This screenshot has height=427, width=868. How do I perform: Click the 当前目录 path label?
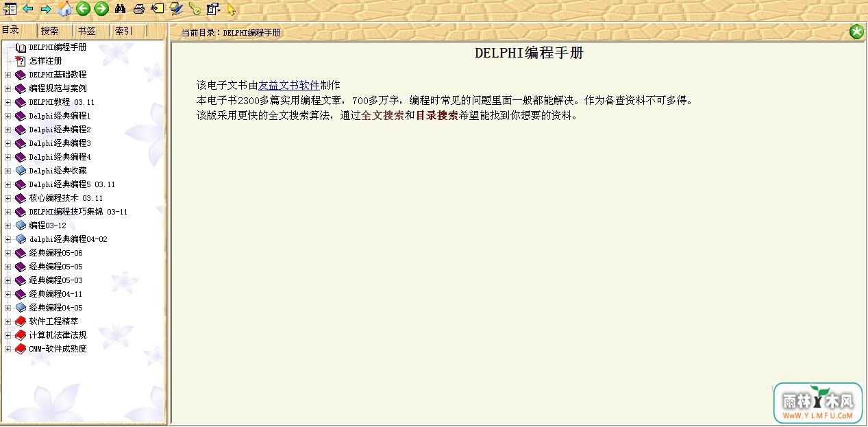pyautogui.click(x=231, y=32)
